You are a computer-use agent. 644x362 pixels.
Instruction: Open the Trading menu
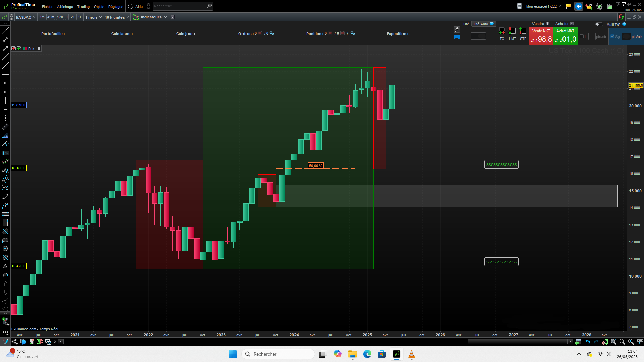(x=83, y=7)
